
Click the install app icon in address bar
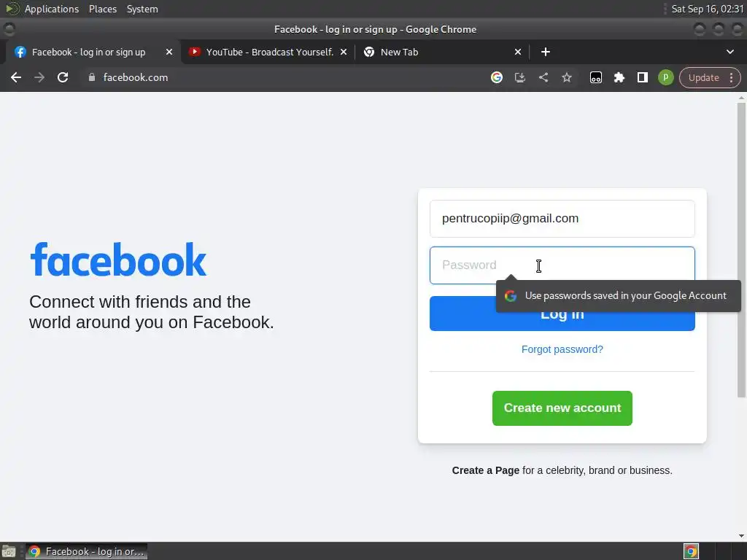tap(520, 77)
